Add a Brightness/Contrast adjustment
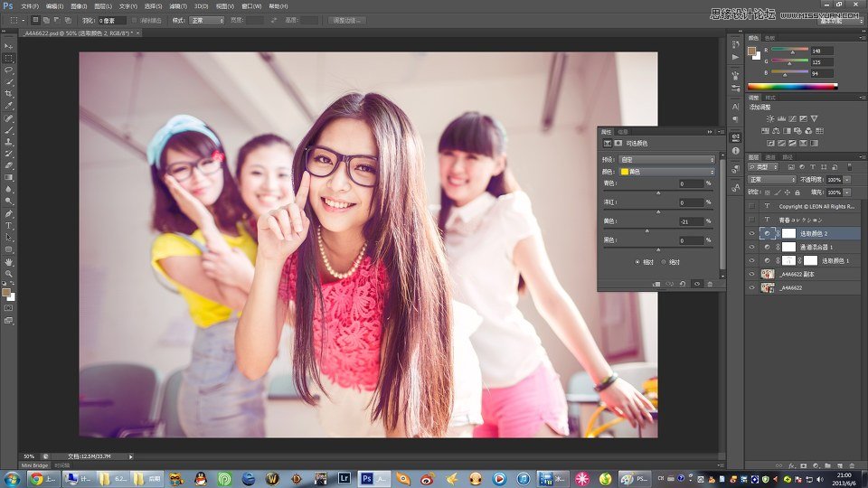 click(770, 118)
